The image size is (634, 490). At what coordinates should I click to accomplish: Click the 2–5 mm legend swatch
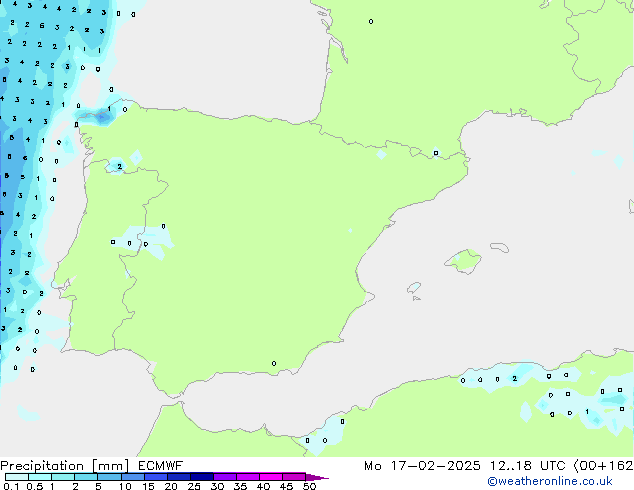tap(86, 477)
